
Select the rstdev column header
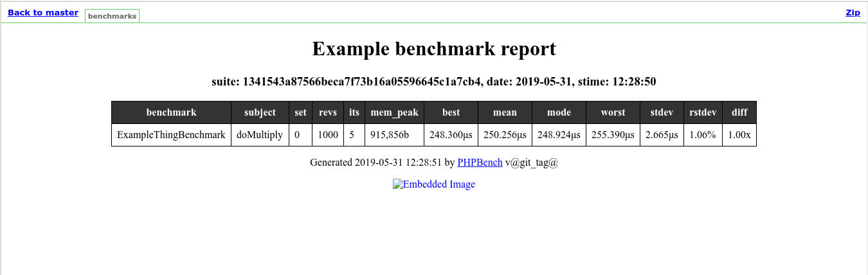pos(703,112)
